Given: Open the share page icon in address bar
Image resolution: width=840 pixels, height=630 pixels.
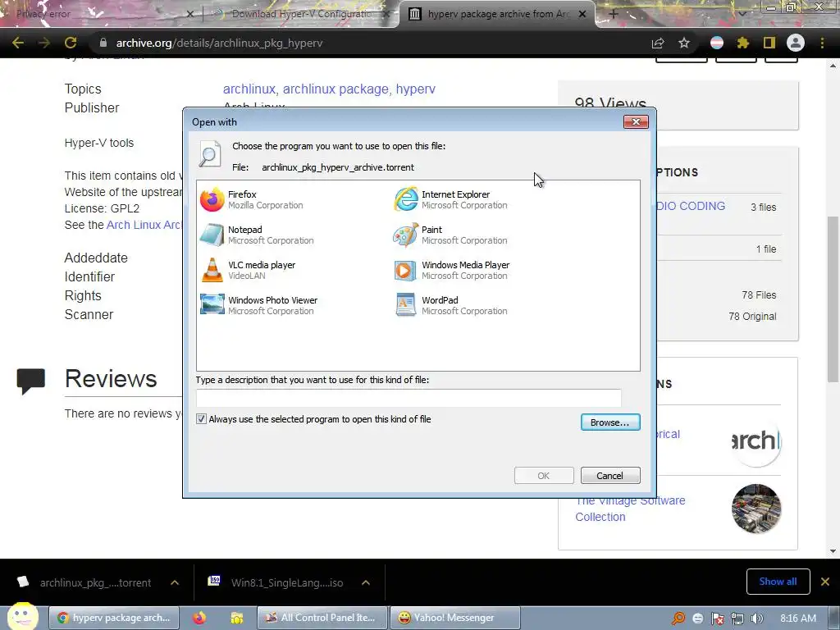Looking at the screenshot, I should (658, 43).
